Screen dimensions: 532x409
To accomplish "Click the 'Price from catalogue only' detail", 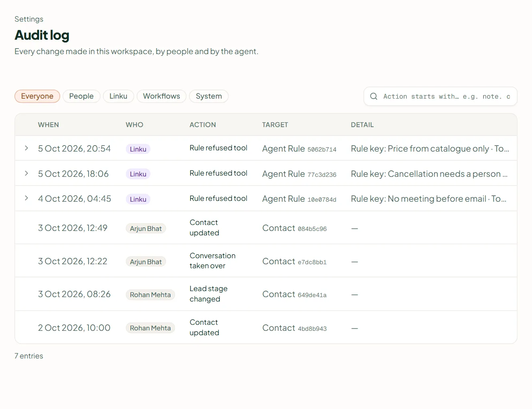I will tap(430, 149).
